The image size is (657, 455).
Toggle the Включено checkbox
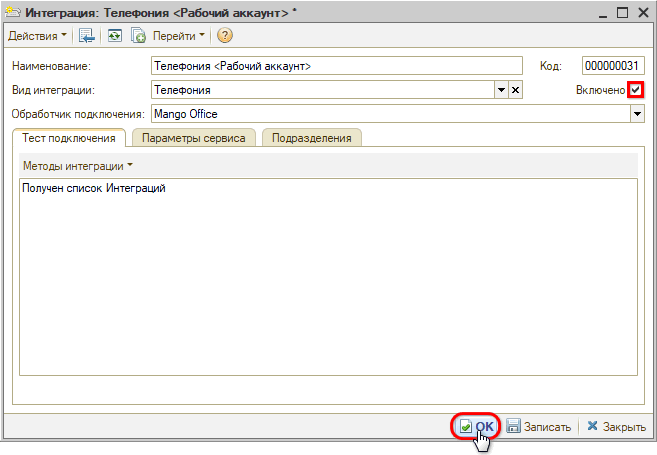click(x=636, y=90)
